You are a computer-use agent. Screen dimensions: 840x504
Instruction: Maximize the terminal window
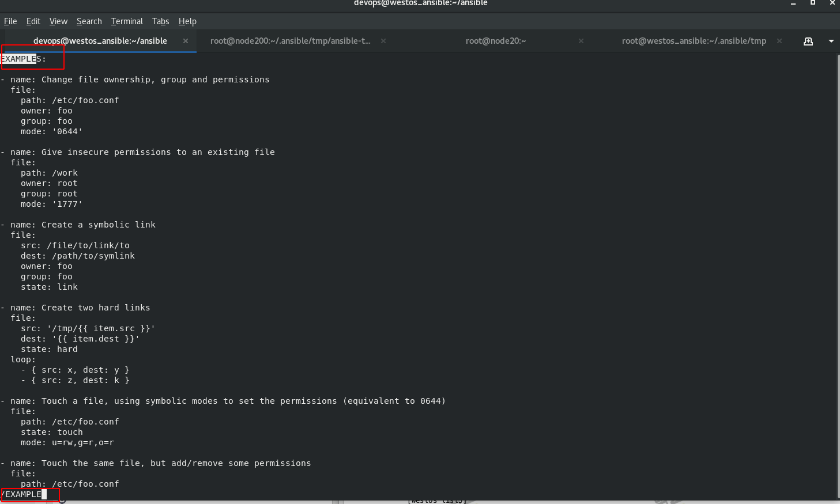[813, 3]
